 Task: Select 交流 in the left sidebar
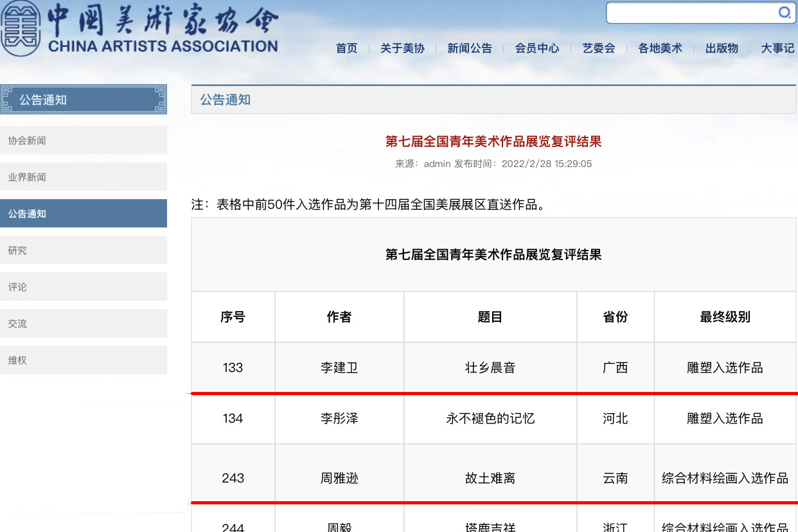[84, 323]
